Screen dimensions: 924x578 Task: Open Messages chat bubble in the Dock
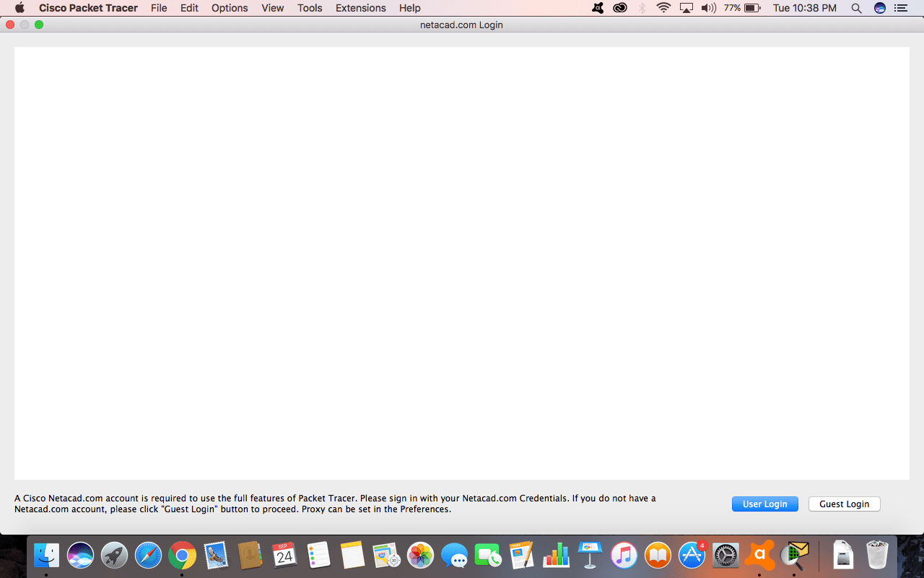tap(454, 555)
